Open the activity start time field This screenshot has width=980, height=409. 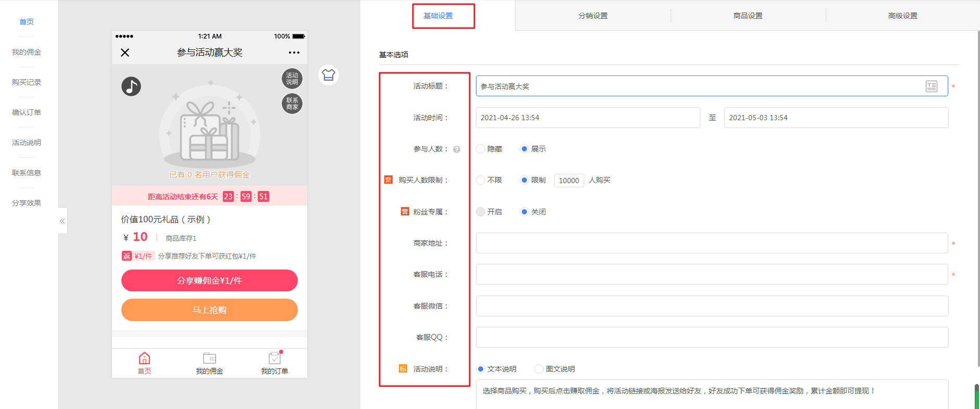coord(588,118)
